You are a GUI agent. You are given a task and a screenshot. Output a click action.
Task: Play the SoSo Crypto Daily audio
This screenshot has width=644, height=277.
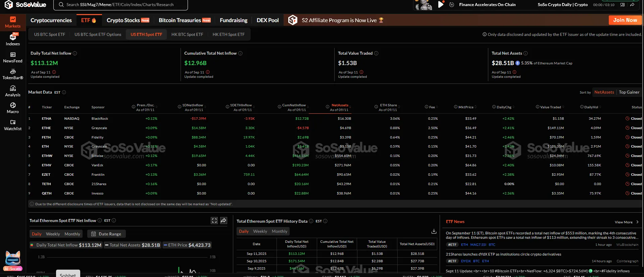click(441, 5)
